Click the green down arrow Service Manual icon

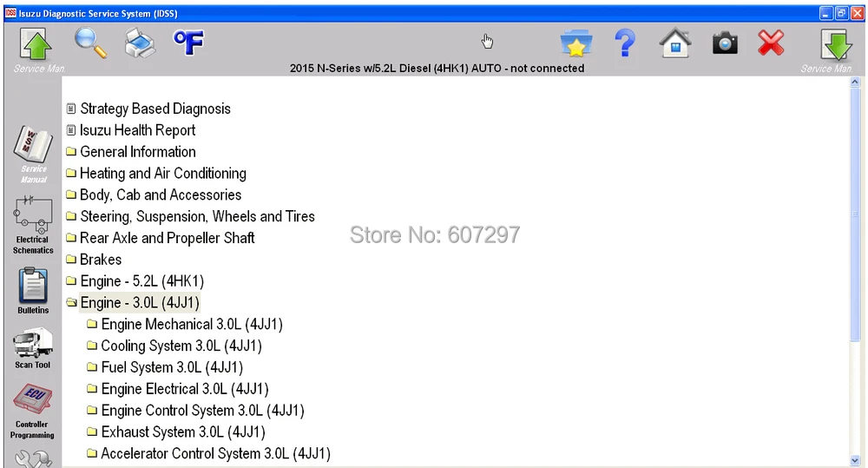click(x=836, y=45)
